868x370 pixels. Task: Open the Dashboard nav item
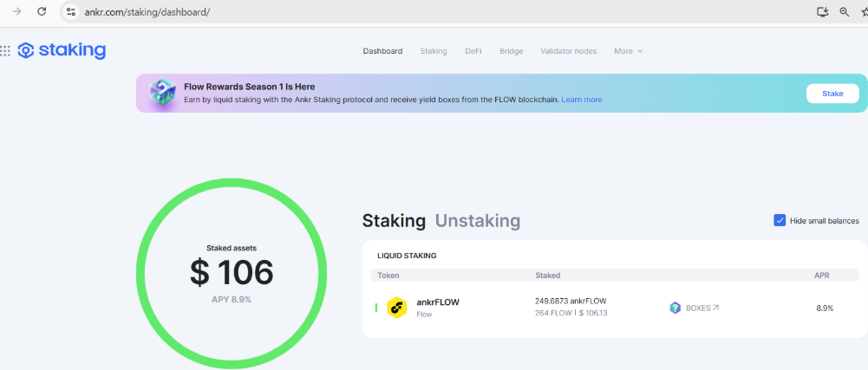(x=382, y=51)
